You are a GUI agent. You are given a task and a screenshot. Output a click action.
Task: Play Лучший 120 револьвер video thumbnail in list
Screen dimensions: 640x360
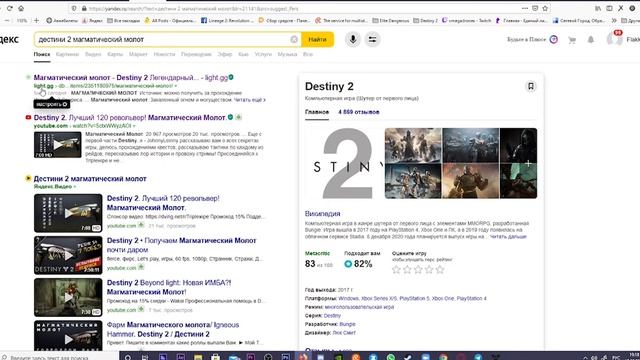(x=68, y=213)
